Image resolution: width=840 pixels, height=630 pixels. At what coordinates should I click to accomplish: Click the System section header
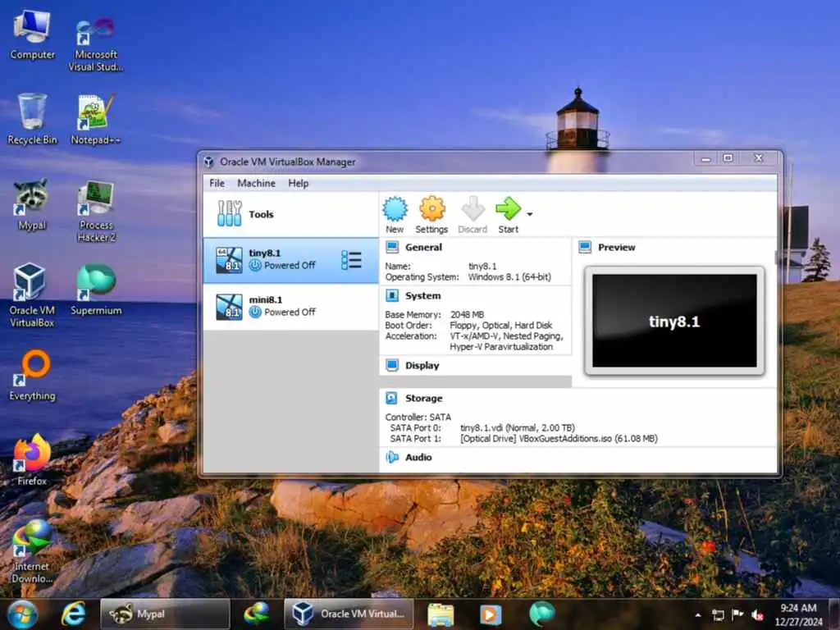pos(422,295)
